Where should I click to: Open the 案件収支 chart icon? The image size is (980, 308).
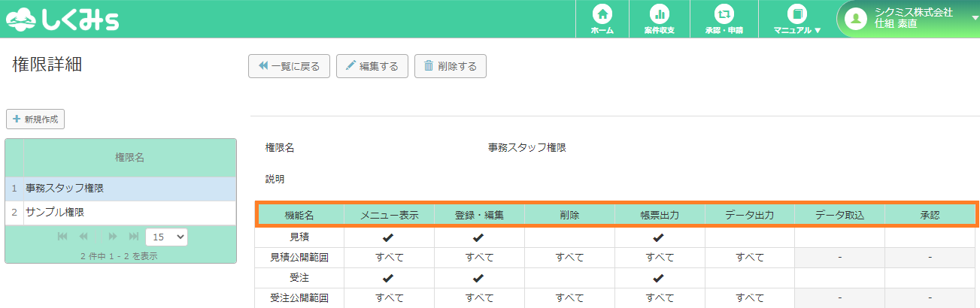click(660, 14)
